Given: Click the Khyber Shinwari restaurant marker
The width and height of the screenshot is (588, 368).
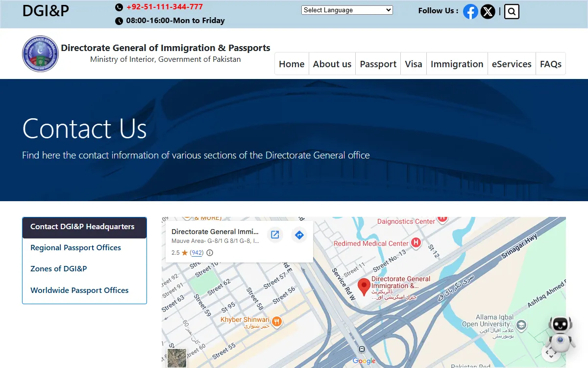Looking at the screenshot, I should [x=277, y=321].
